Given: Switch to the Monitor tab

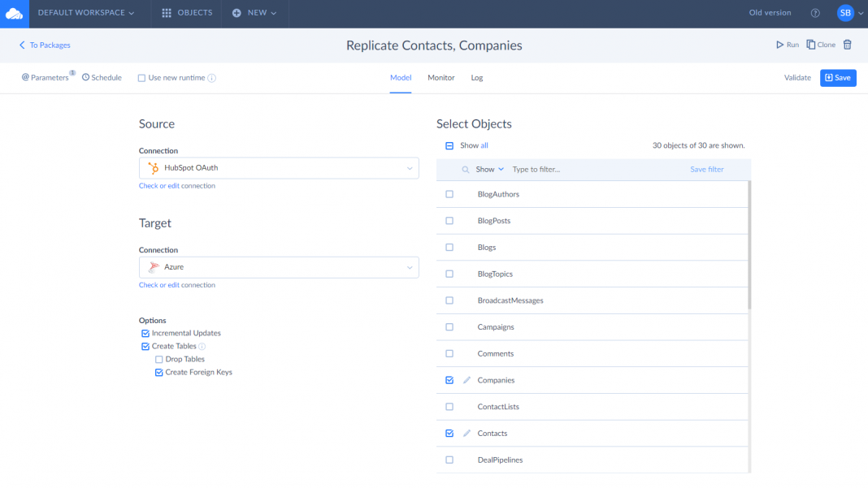Looking at the screenshot, I should tap(441, 77).
